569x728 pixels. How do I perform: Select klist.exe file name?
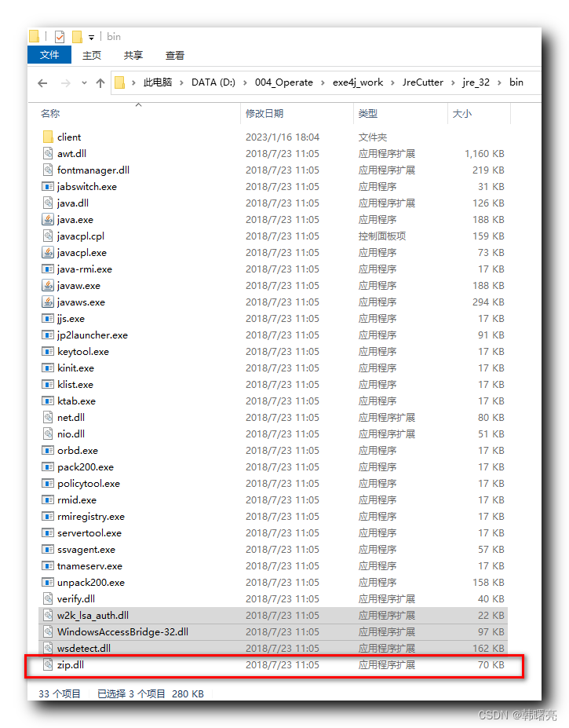pyautogui.click(x=75, y=385)
